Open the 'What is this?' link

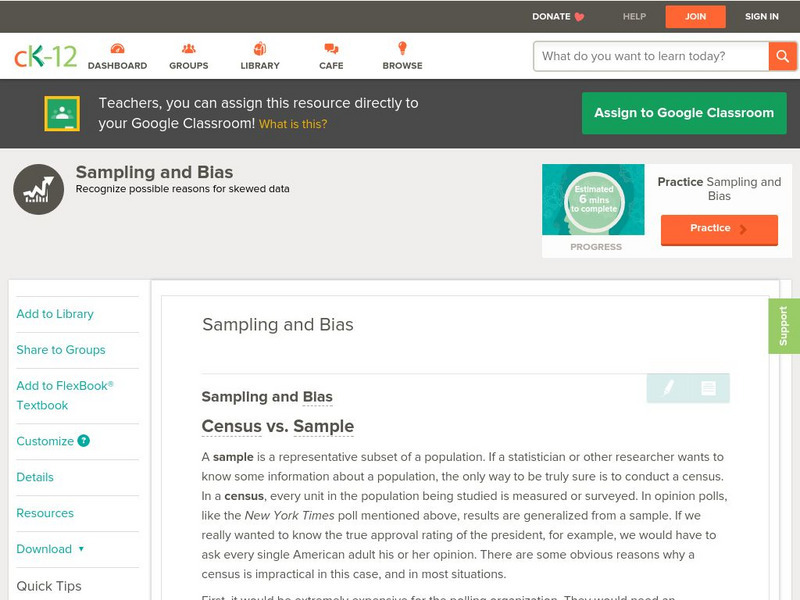[x=293, y=124]
